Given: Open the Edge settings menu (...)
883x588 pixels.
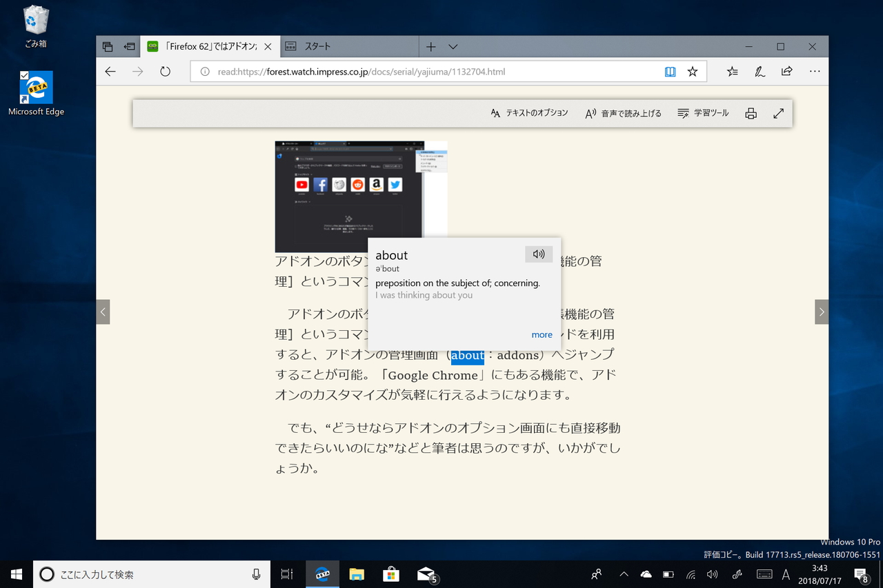Looking at the screenshot, I should click(815, 71).
